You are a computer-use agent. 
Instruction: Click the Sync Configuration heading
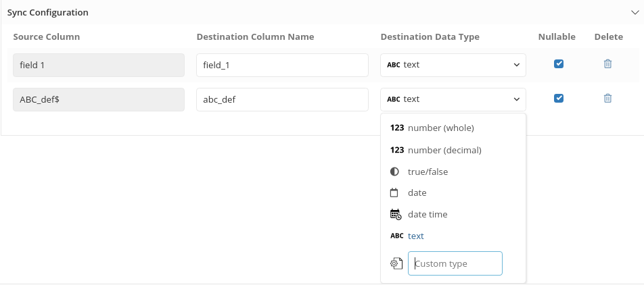coord(47,12)
